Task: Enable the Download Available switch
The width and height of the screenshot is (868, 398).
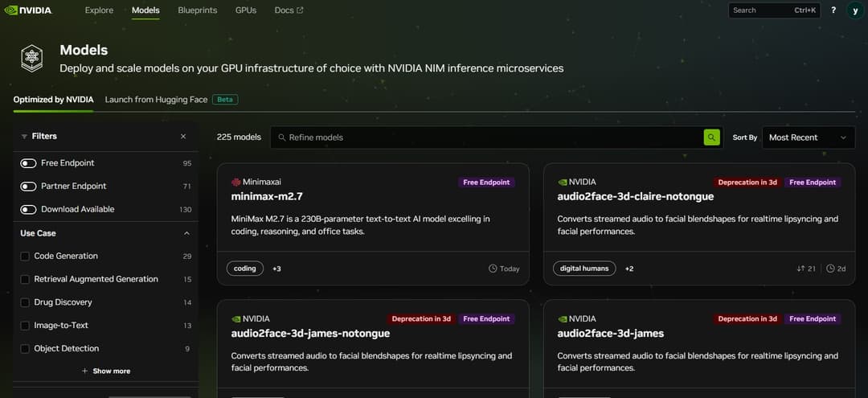Action: pos(28,210)
